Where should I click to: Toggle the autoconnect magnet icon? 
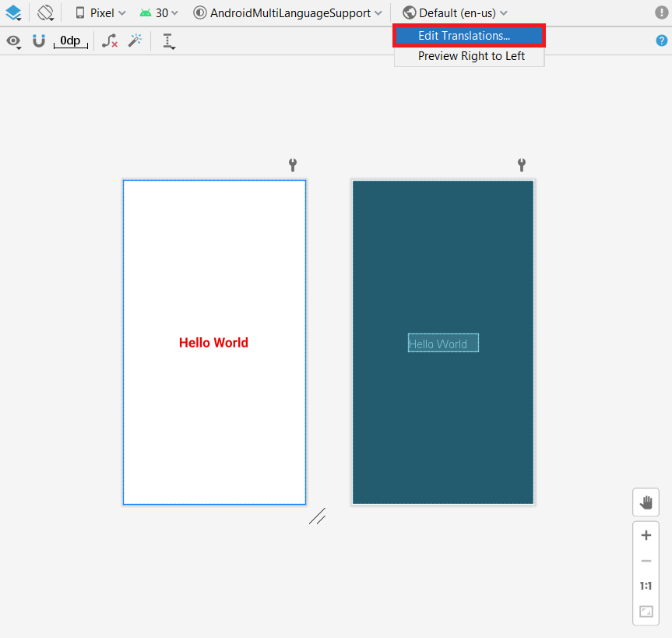point(39,41)
